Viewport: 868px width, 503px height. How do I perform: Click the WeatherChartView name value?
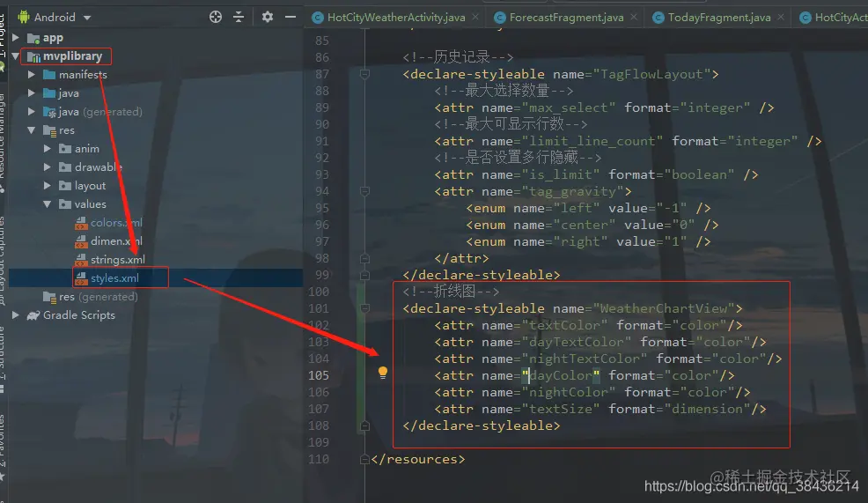663,308
